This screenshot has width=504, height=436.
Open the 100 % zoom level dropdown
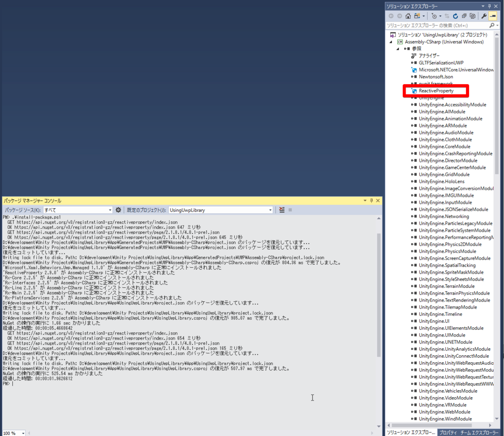tap(23, 434)
